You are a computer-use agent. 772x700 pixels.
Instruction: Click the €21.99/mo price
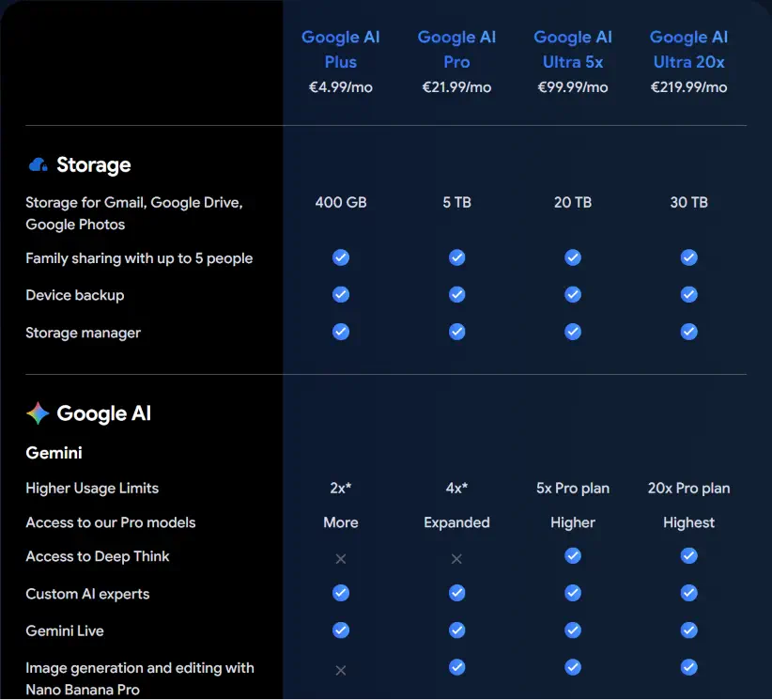coord(456,87)
